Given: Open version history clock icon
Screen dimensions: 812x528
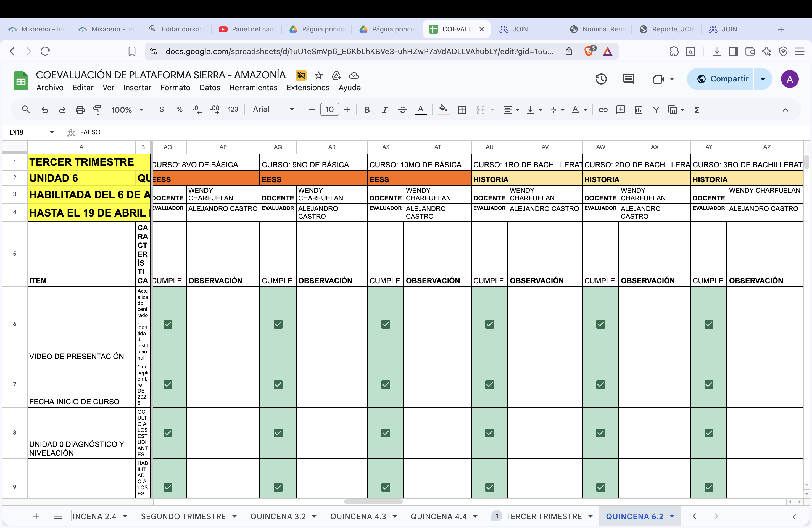Looking at the screenshot, I should pos(601,79).
